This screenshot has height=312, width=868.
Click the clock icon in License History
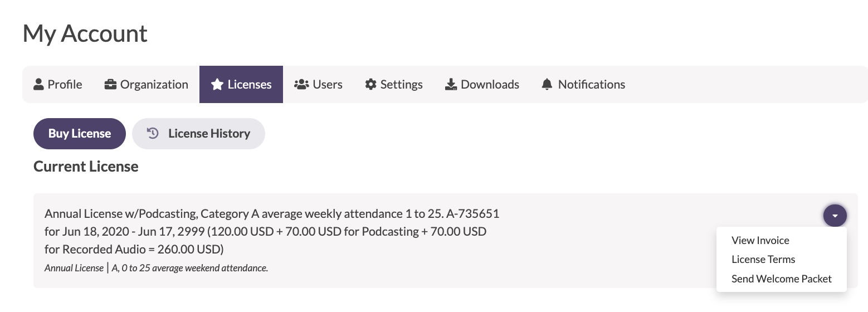click(x=153, y=133)
